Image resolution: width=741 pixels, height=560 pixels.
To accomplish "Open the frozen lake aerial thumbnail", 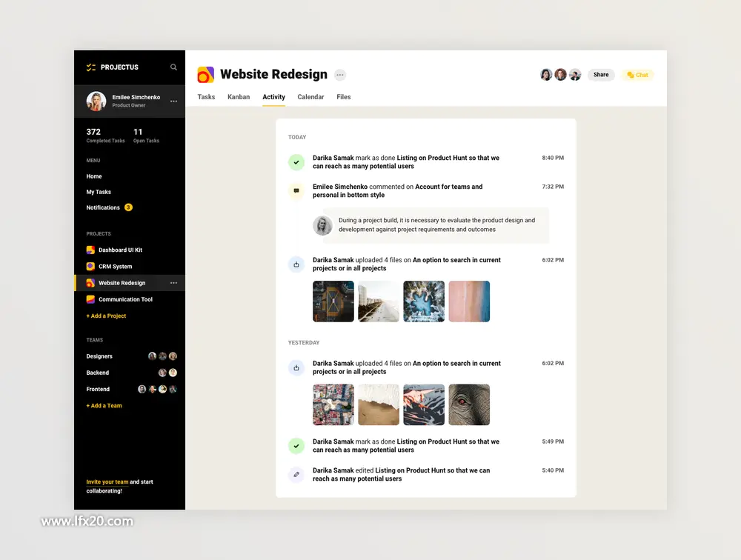I will point(424,301).
